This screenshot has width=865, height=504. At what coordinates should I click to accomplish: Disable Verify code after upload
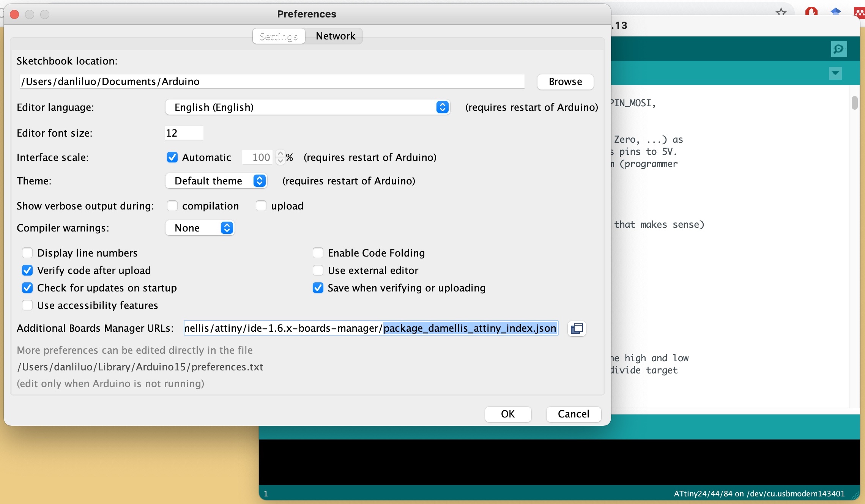point(27,270)
